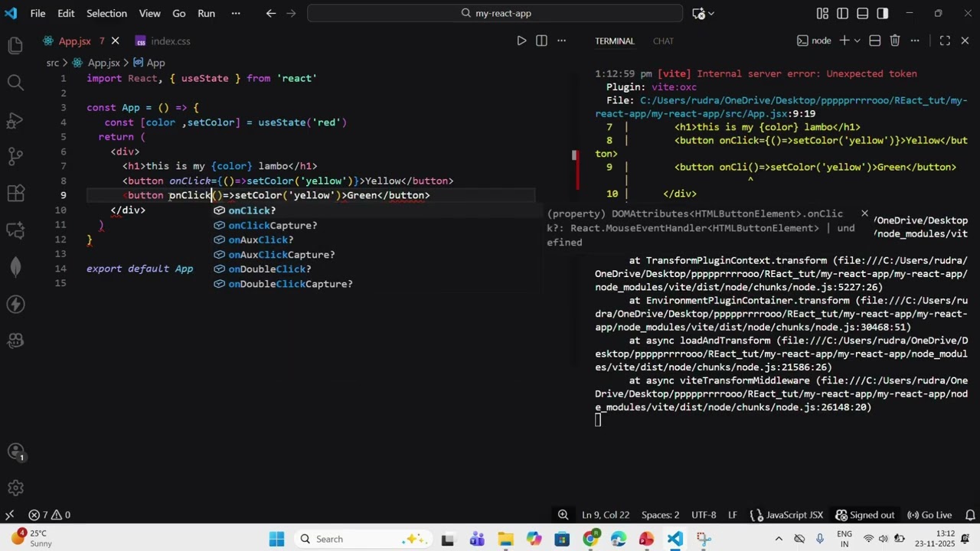Image resolution: width=980 pixels, height=551 pixels.
Task: Toggle the Secondary Side Bar visibility
Action: [x=883, y=13]
